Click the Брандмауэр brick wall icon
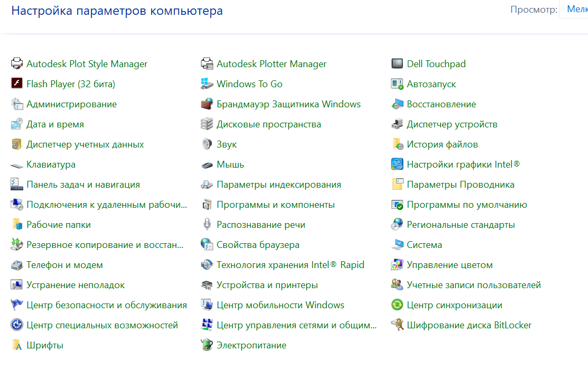The height and width of the screenshot is (378, 588). pyautogui.click(x=207, y=104)
